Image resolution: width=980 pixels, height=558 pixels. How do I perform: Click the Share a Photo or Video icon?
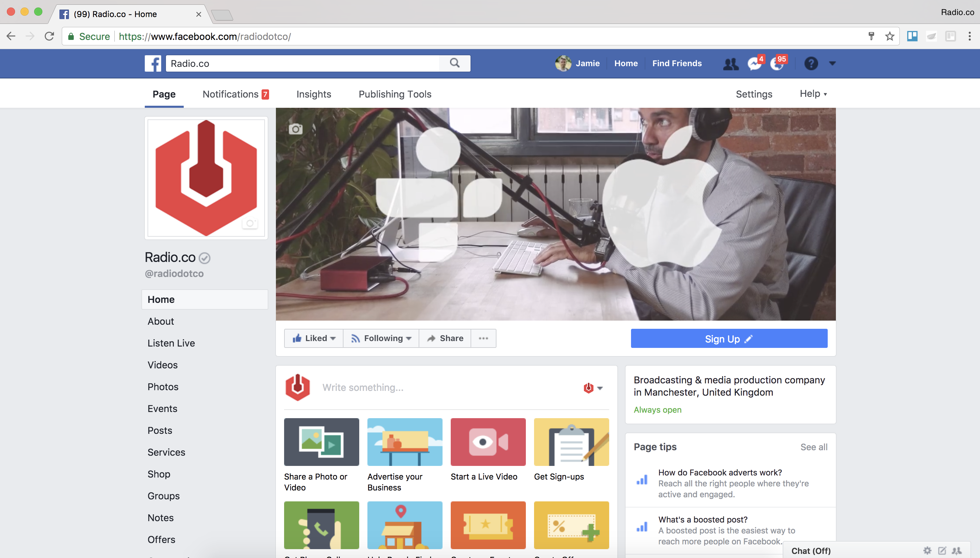(x=322, y=442)
